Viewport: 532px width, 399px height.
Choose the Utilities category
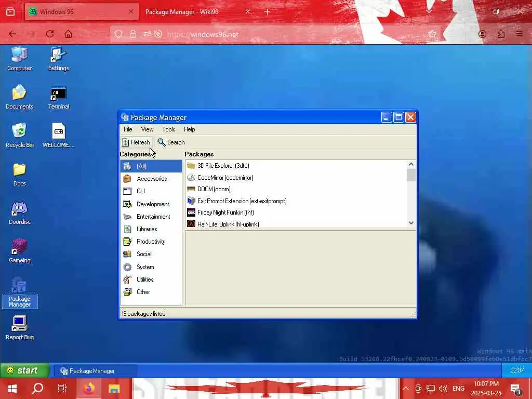(151, 280)
